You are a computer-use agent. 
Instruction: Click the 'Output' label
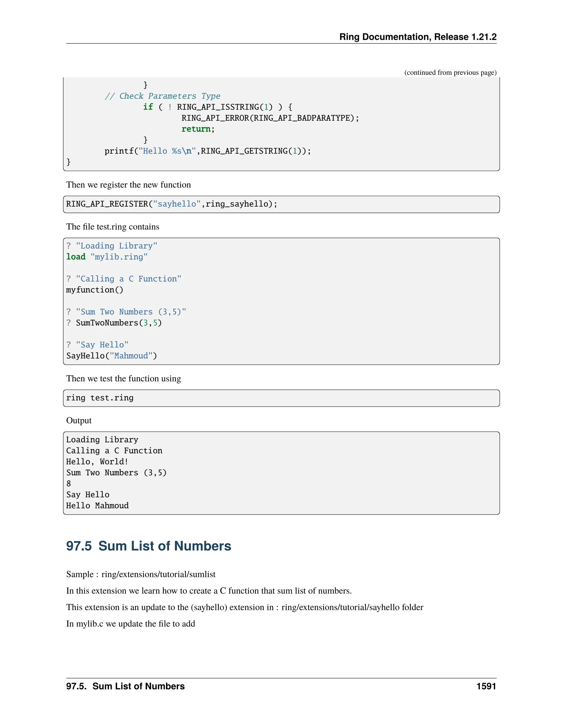tap(79, 420)
